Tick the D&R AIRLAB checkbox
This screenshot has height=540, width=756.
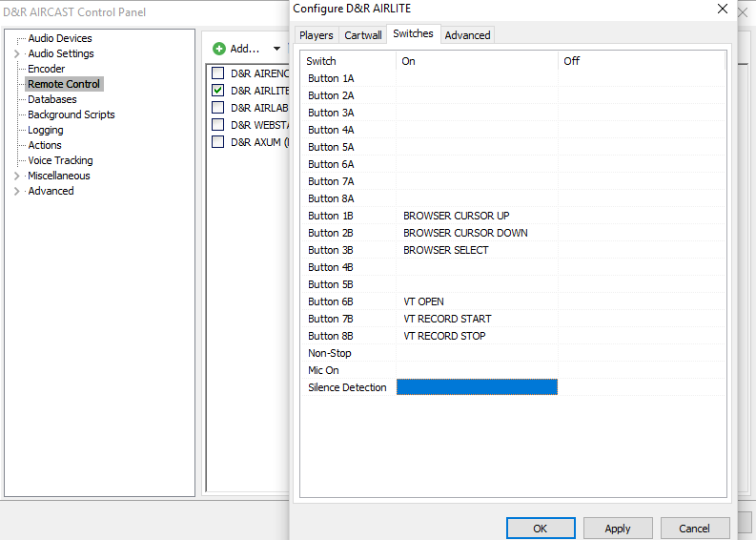point(218,108)
